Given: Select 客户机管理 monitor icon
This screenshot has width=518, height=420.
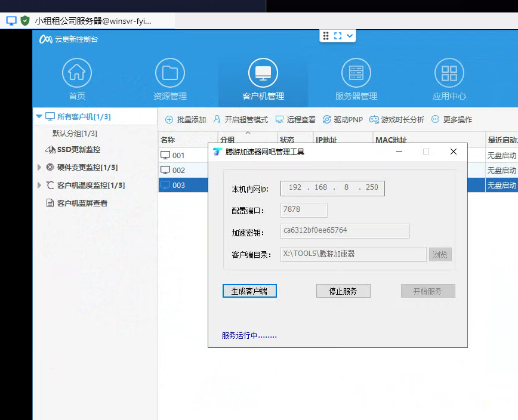Looking at the screenshot, I should pyautogui.click(x=263, y=73).
